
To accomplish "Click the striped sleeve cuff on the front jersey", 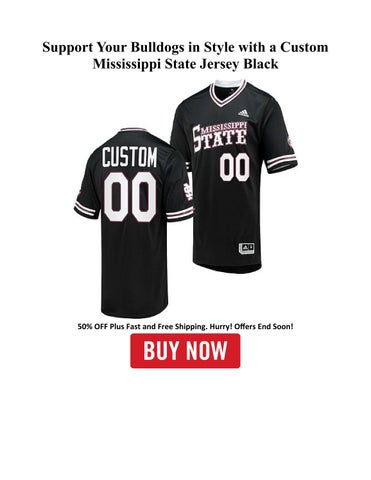I will 282,162.
